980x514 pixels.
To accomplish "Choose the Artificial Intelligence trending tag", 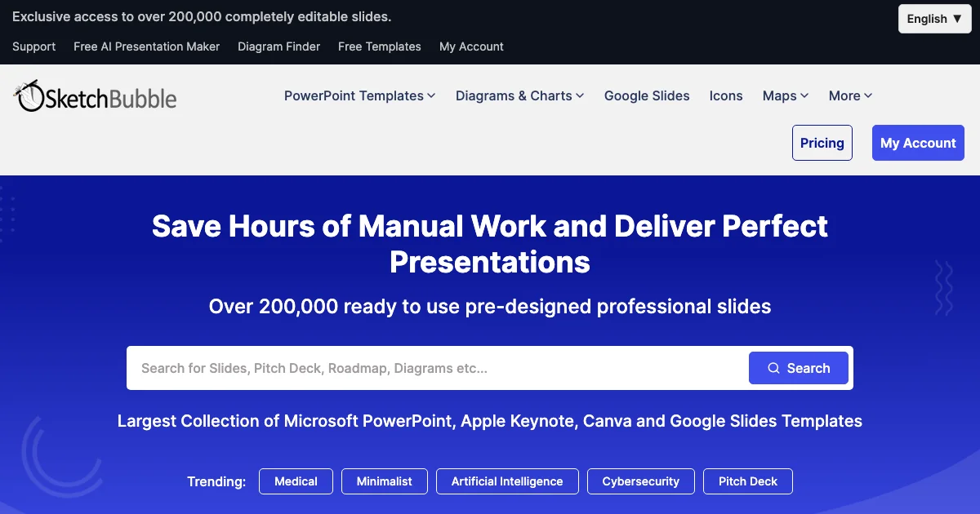I will 507,481.
